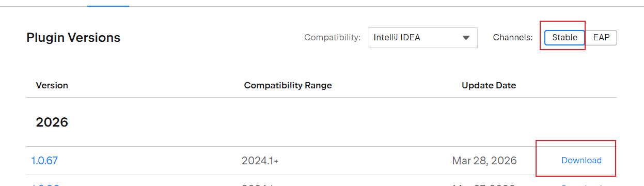644x186 pixels.
Task: Click the 2026 year group heading
Action: [52, 122]
